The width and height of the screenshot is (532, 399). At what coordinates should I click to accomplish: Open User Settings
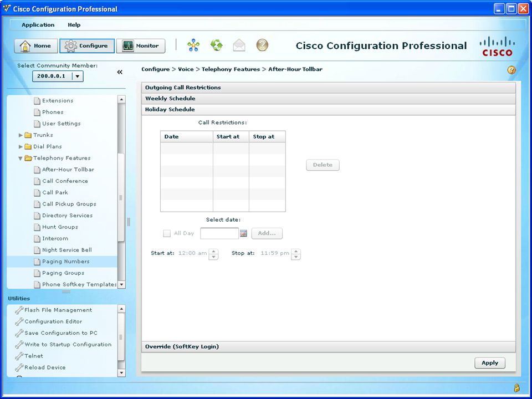(62, 124)
